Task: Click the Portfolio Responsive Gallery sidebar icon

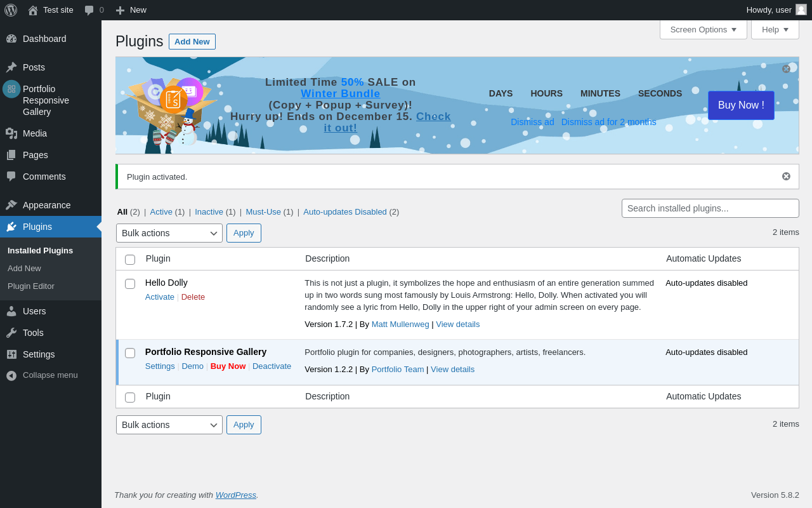Action: (x=11, y=89)
